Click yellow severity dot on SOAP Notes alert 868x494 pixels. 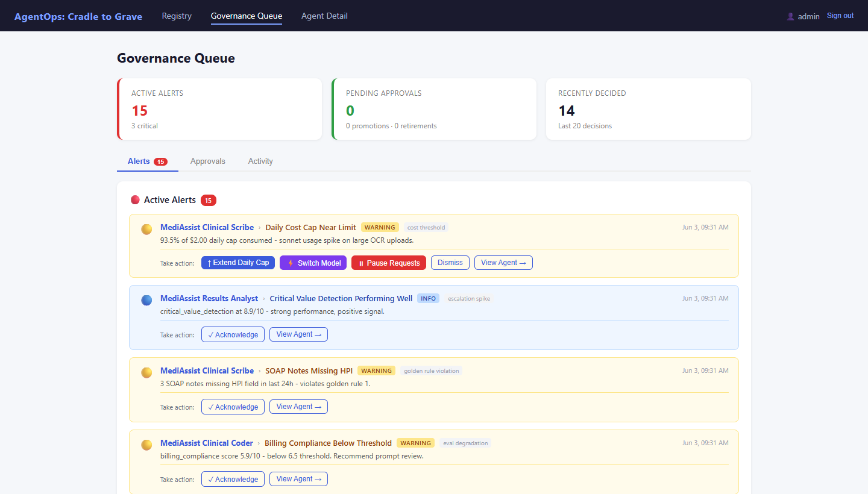coord(146,372)
